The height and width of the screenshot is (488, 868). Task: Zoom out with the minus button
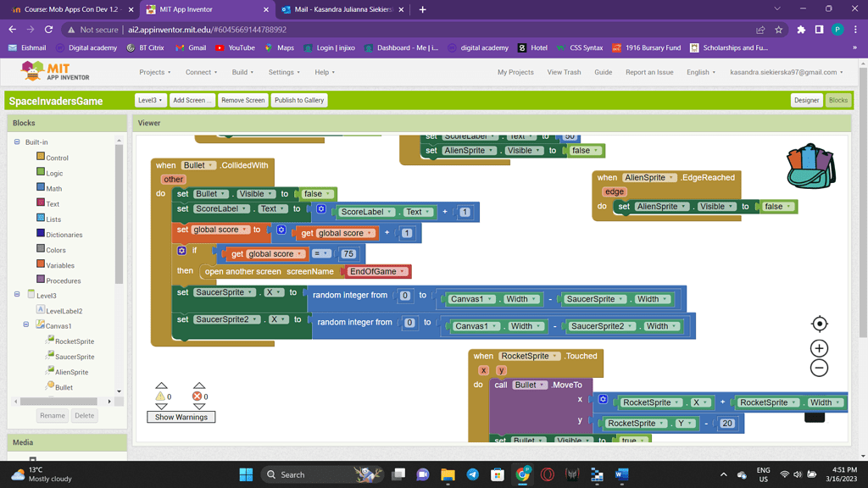(x=819, y=369)
